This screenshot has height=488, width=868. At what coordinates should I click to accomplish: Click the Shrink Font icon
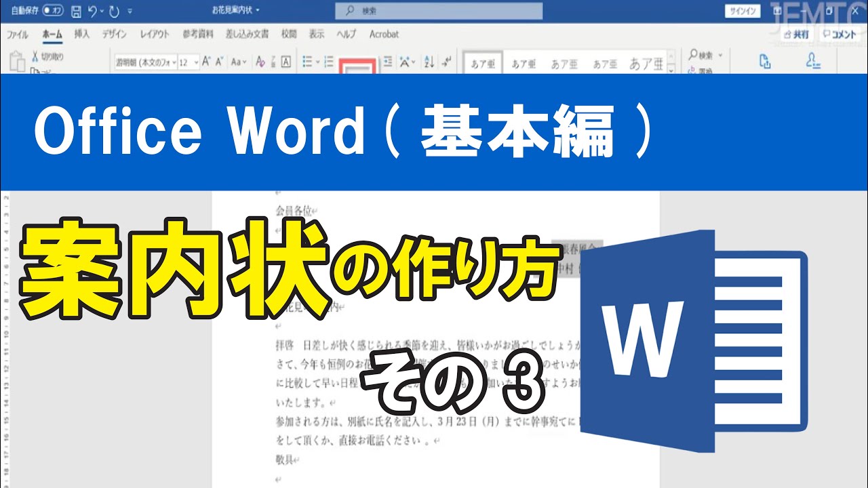(x=219, y=62)
